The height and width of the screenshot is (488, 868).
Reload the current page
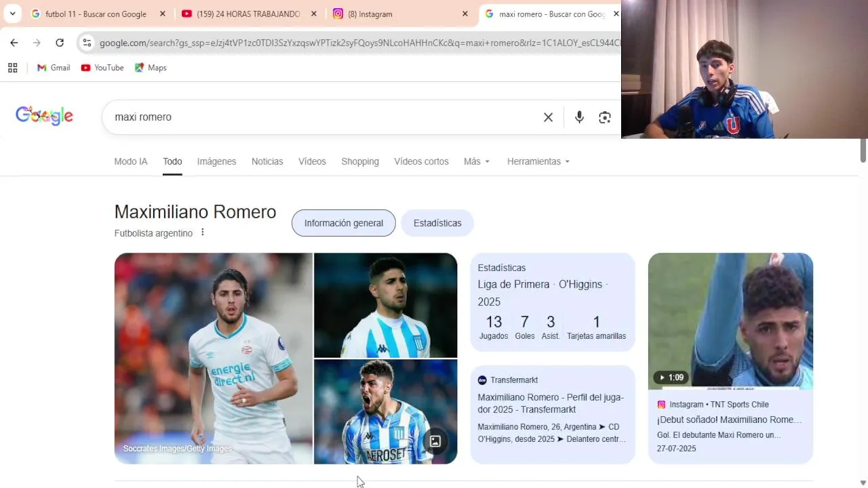(x=60, y=43)
